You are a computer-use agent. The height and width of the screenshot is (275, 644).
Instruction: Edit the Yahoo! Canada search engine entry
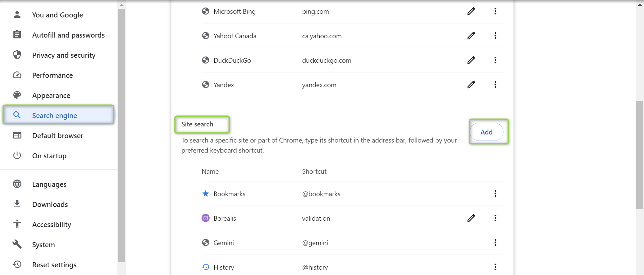point(471,36)
